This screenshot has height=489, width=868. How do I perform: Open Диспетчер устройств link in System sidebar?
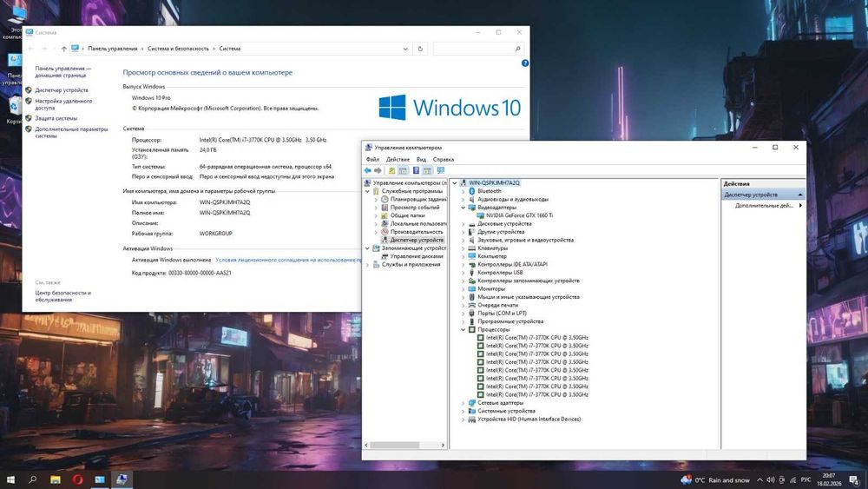[62, 90]
